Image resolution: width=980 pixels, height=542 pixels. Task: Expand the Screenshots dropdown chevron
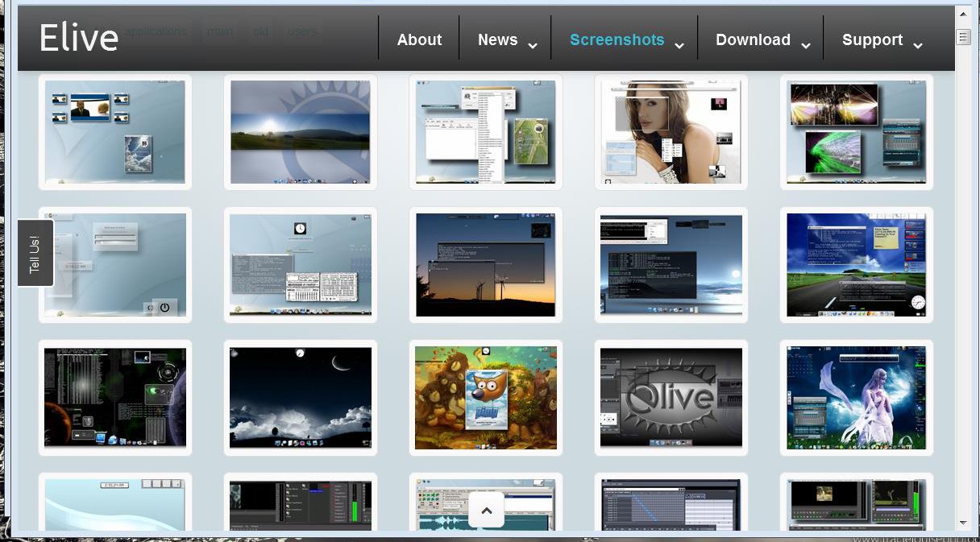click(x=679, y=46)
